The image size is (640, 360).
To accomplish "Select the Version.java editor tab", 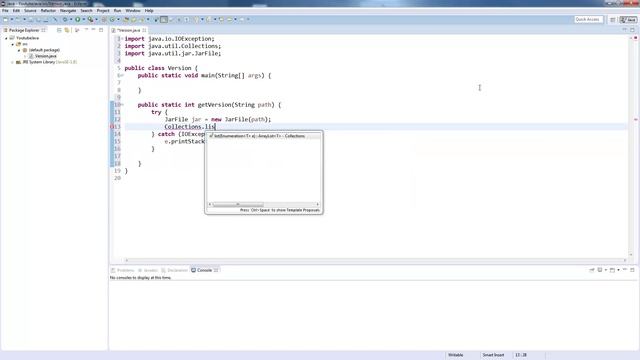I will [x=129, y=30].
